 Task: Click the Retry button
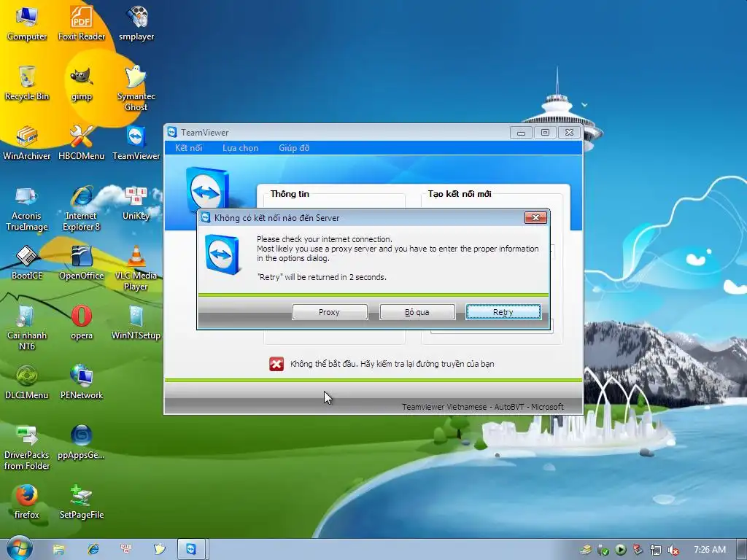click(x=503, y=312)
